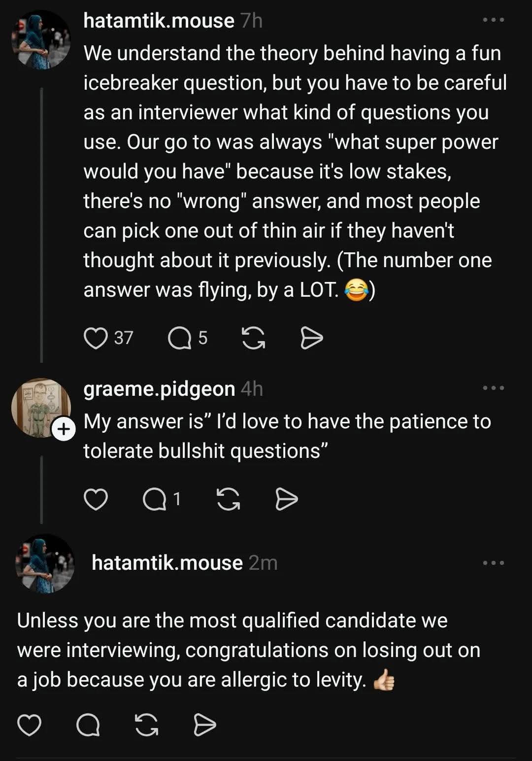Tap the hatamtik.mouse avatar on the 2m post
Screen dimensions: 532x761
click(45, 563)
